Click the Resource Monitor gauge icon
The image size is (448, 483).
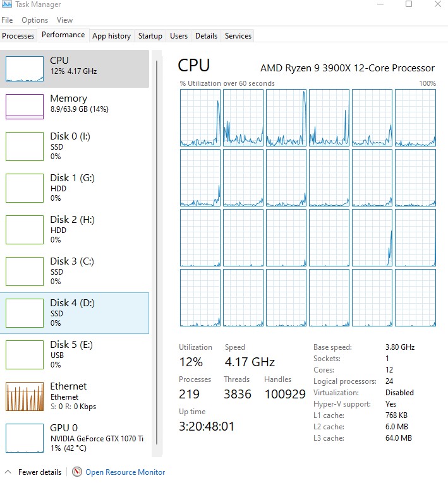[x=77, y=472]
